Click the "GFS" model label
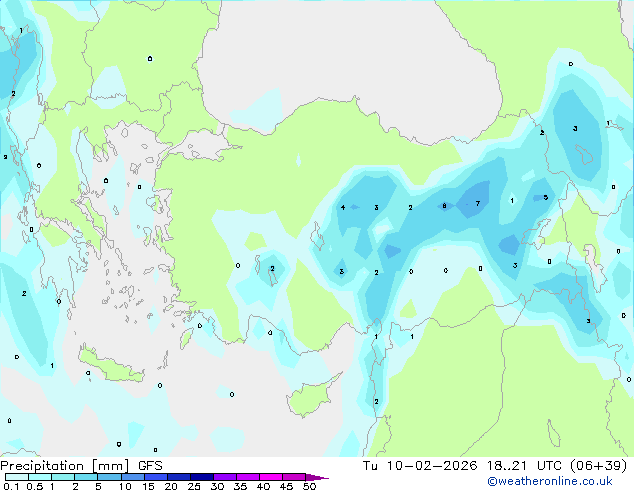The image size is (634, 490). (x=150, y=466)
